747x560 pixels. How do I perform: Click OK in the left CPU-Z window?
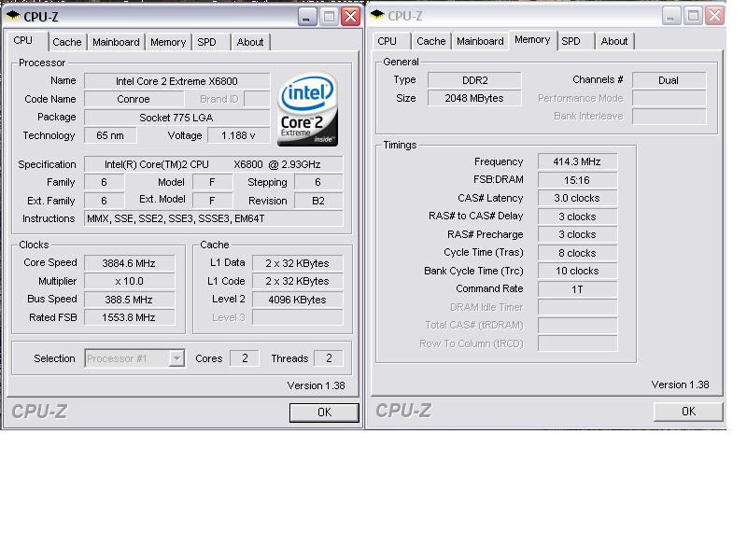pyautogui.click(x=324, y=412)
